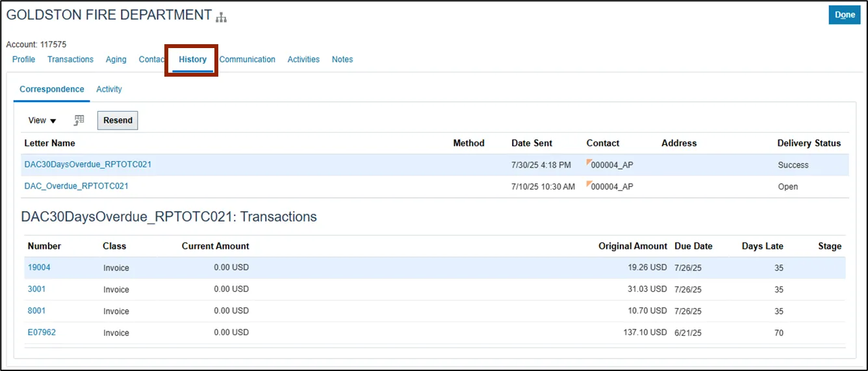
Task: Open the DAC_Overdue_RPTOTC021 letter link
Action: pos(77,186)
